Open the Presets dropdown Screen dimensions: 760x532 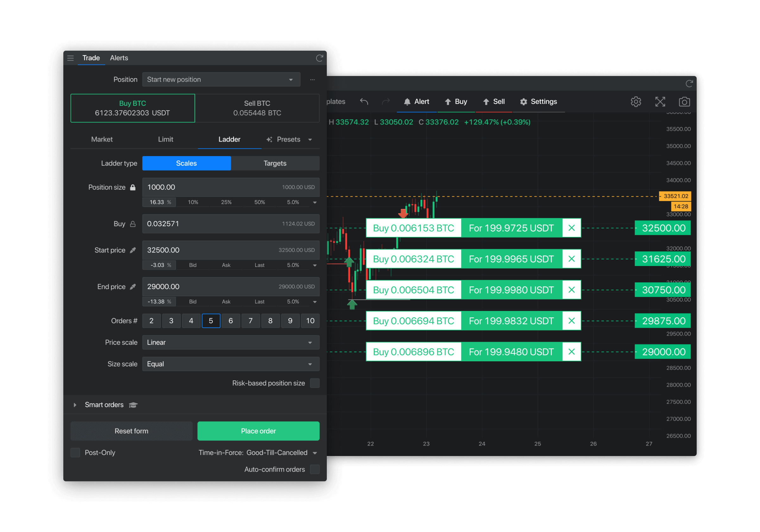[289, 140]
